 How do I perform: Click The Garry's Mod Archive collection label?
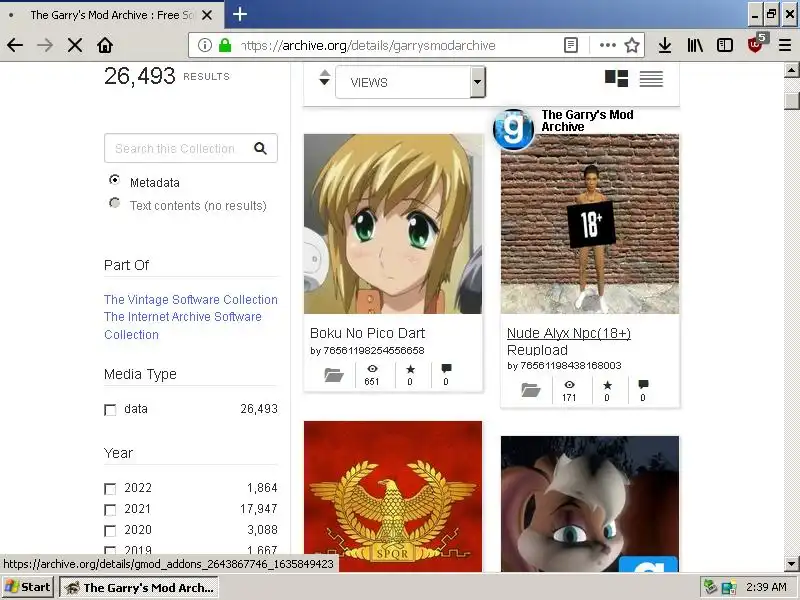(587, 121)
